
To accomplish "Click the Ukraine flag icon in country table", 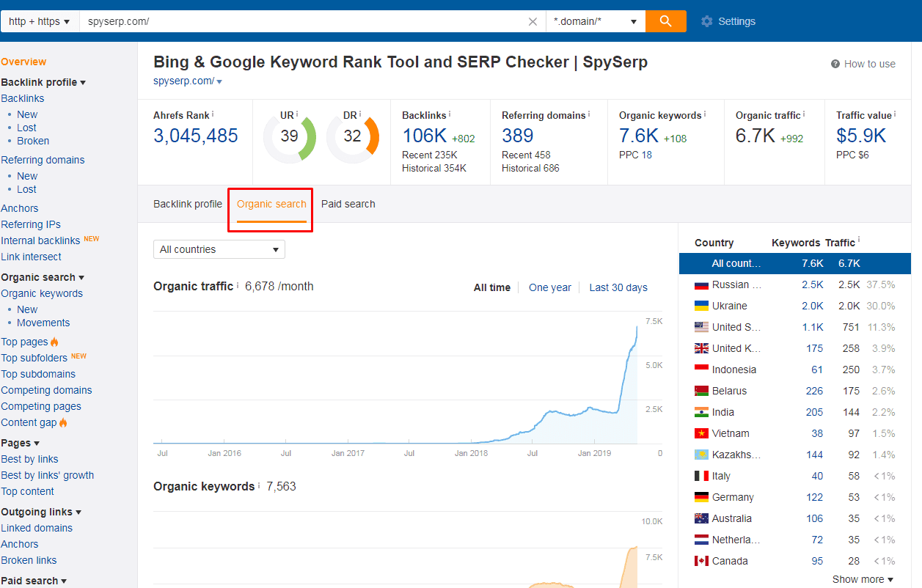I will 701,306.
